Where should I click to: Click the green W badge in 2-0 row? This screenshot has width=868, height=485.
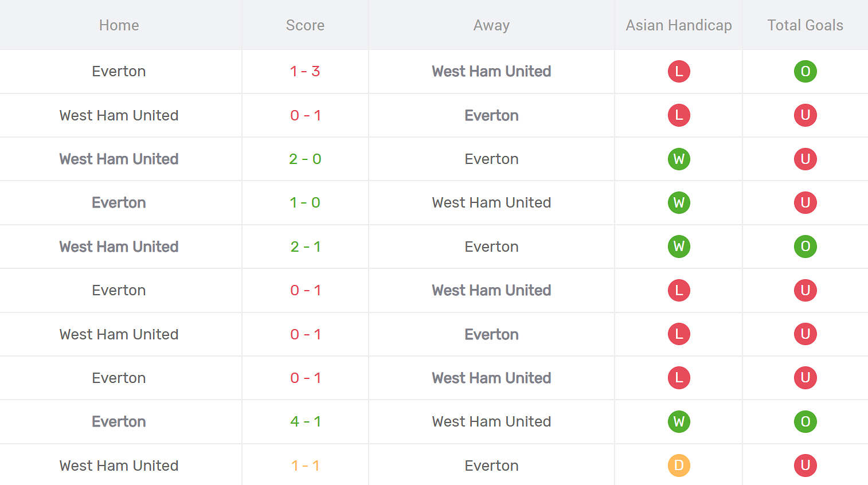point(679,159)
